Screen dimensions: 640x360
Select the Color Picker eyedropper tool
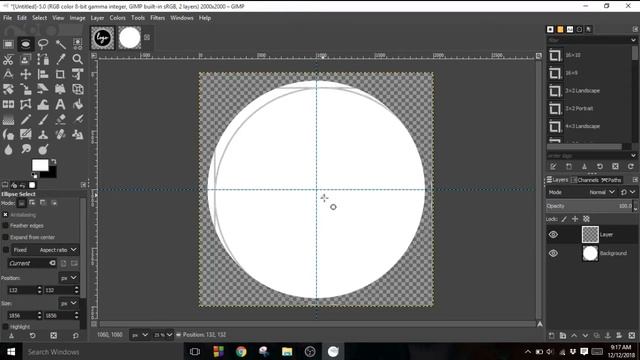pos(60,60)
